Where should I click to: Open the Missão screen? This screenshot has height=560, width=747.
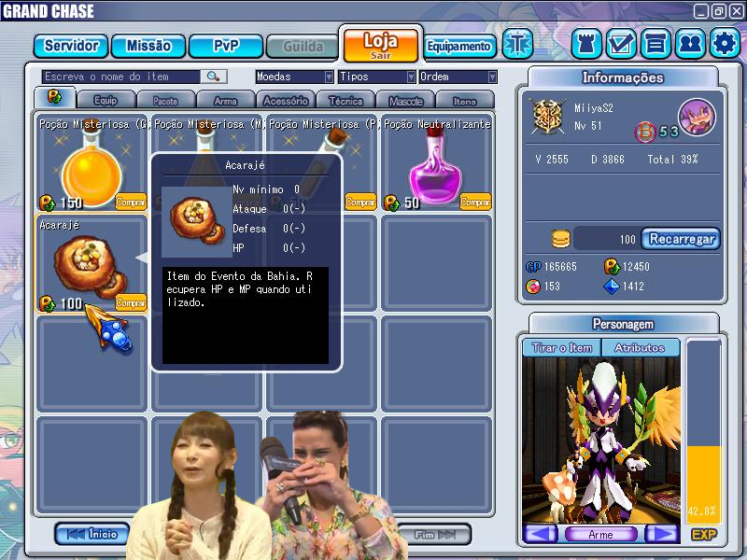pyautogui.click(x=148, y=46)
